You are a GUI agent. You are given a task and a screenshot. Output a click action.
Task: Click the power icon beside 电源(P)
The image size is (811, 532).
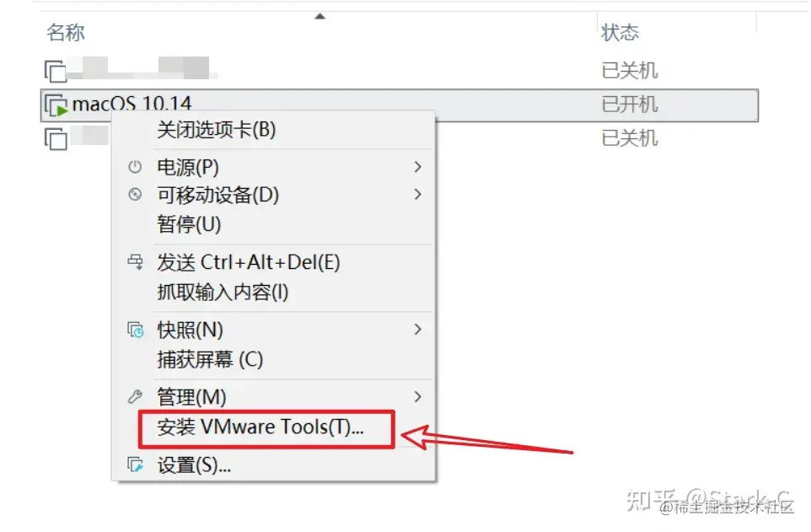[x=135, y=167]
